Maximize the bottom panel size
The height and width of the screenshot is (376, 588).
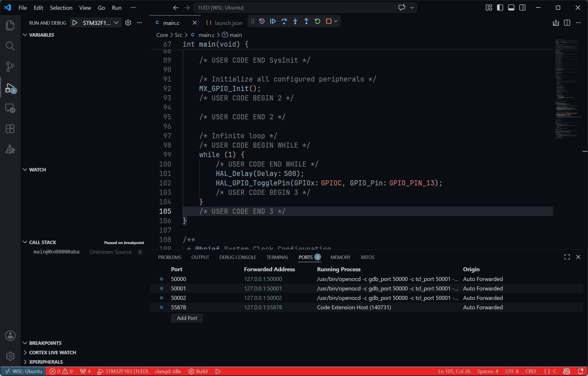567,257
